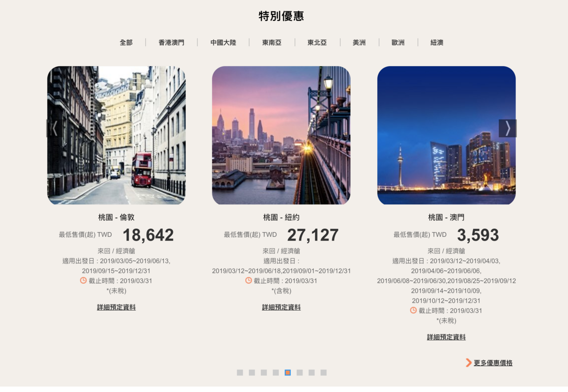Viewport: 568px width, 392px height.
Task: Click the active orange page dot
Action: (x=288, y=373)
